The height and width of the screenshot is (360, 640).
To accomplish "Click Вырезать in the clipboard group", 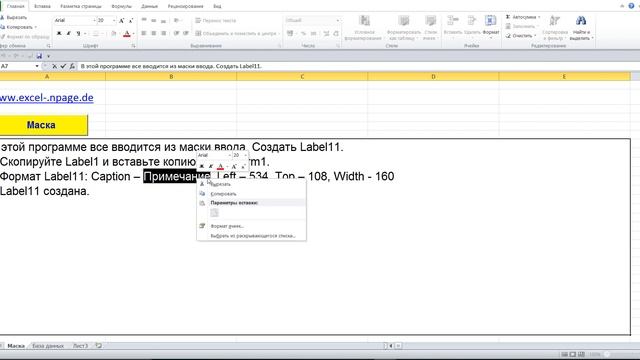I will click(14, 18).
